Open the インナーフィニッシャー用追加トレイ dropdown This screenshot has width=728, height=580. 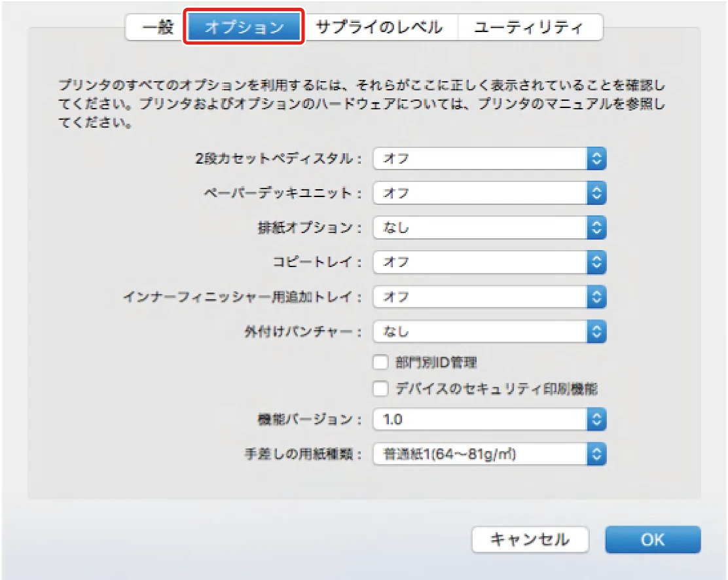(489, 297)
